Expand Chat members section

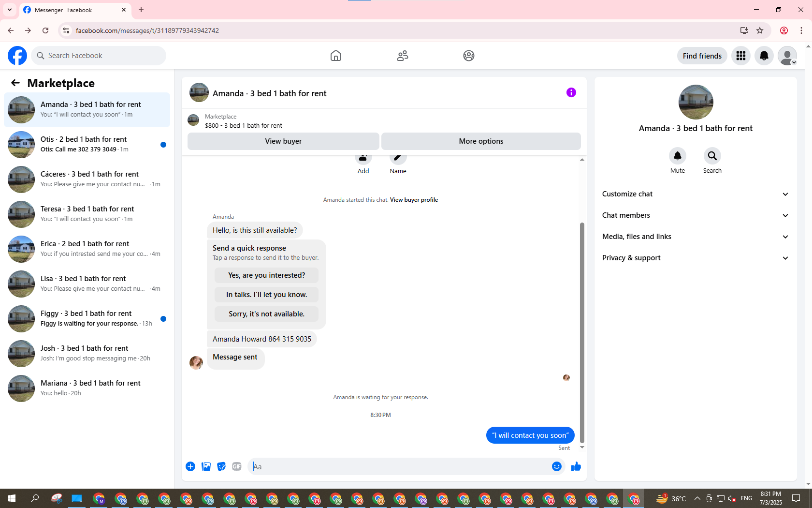pyautogui.click(x=696, y=215)
